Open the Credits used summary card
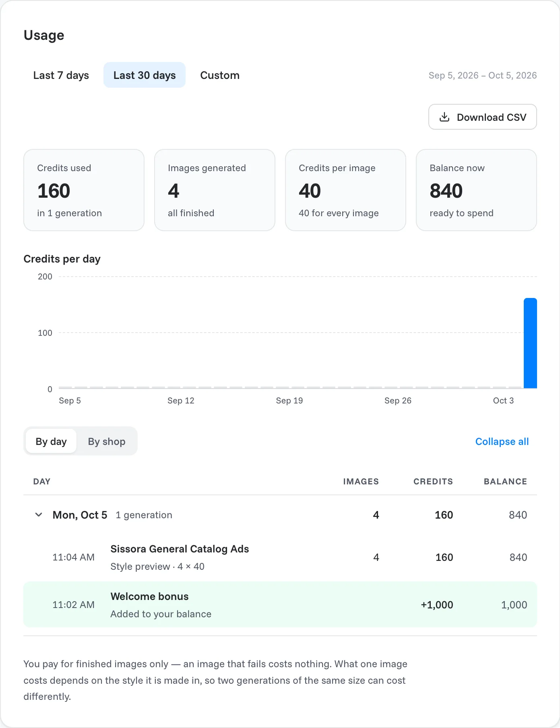Image resolution: width=560 pixels, height=728 pixels. pyautogui.click(x=84, y=190)
